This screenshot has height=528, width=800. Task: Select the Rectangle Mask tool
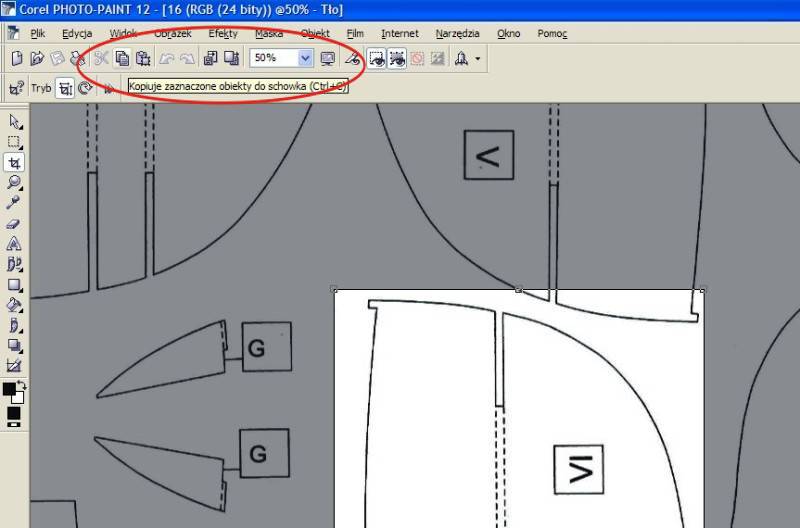(14, 142)
